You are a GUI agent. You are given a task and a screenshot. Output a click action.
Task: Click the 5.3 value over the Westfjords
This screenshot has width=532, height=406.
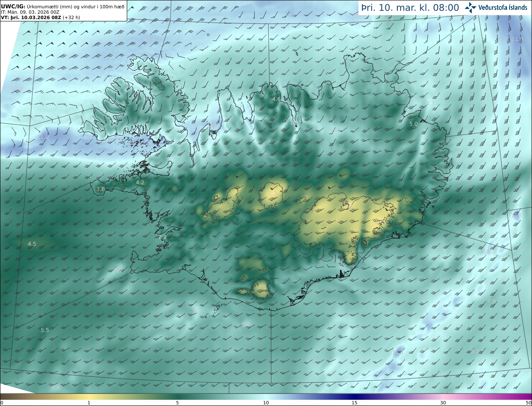point(127,103)
